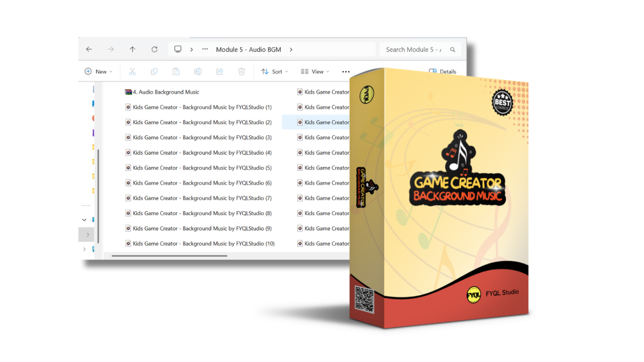Select Background Music by FYQLStudio (8)
This screenshot has width=644, height=362.
(x=198, y=213)
